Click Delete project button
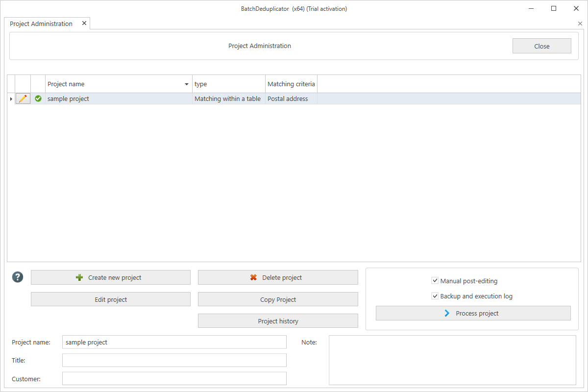The height and width of the screenshot is (392, 588). (278, 277)
